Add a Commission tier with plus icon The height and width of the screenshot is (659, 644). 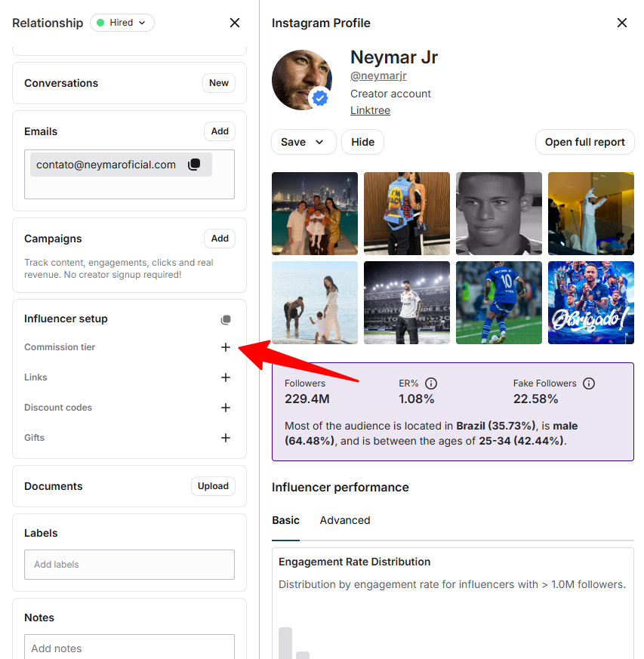point(226,347)
